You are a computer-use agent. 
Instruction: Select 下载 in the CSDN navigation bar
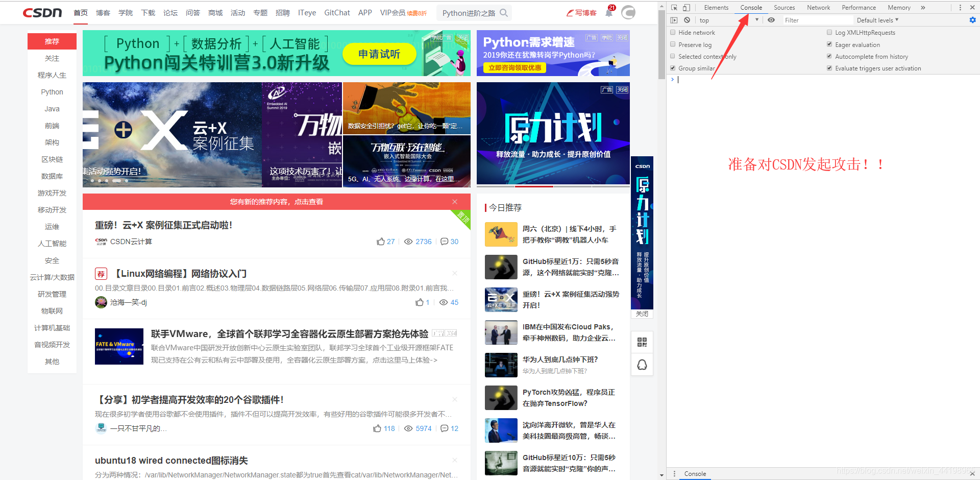(148, 13)
